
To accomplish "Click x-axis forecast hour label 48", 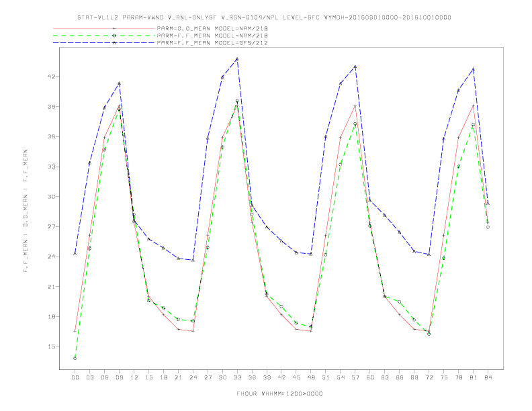I will coord(311,377).
